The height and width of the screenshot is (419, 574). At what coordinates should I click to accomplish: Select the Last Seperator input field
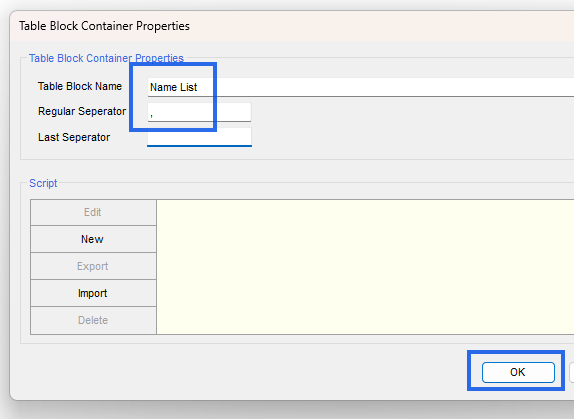click(x=200, y=137)
